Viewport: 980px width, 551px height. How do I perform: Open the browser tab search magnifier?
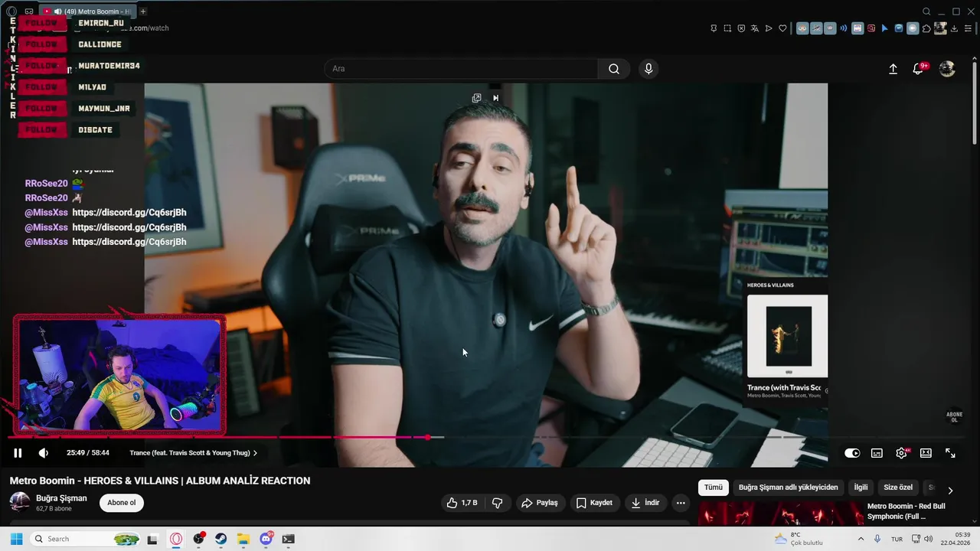click(x=926, y=11)
